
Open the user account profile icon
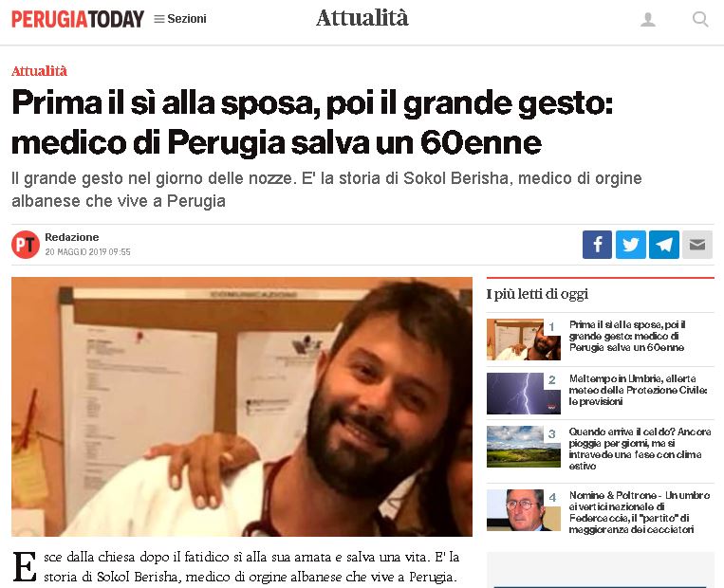pyautogui.click(x=648, y=19)
